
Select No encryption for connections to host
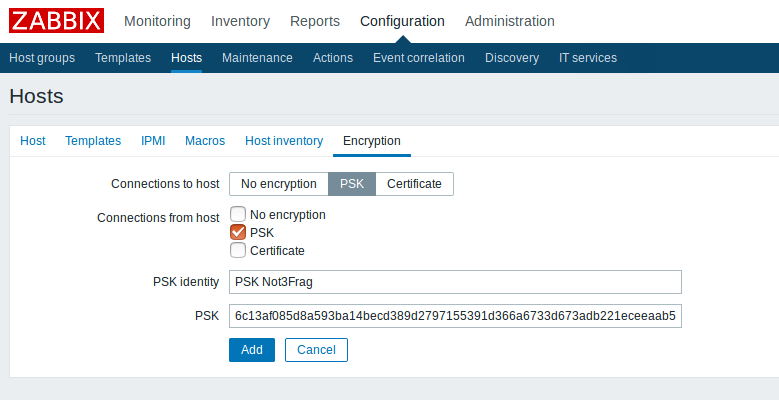pos(279,184)
